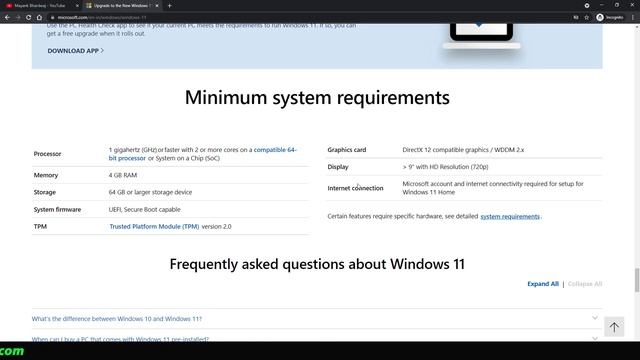Close the YouTube tab
The image size is (640, 360).
click(x=77, y=6)
